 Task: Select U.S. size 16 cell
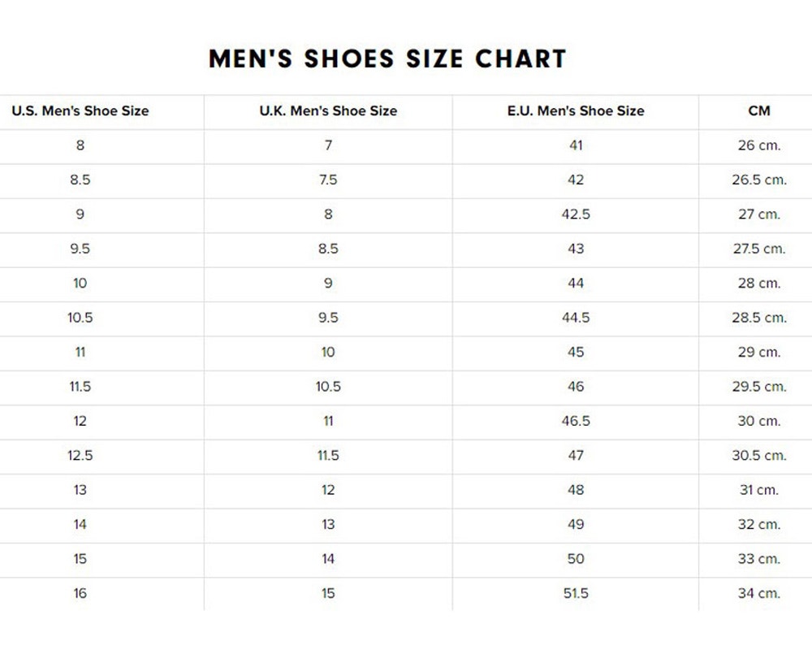[80, 593]
